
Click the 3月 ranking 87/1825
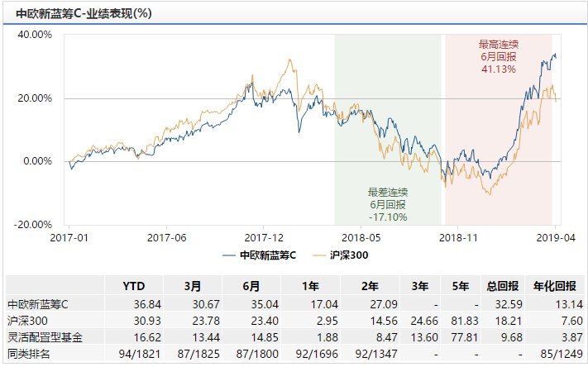(x=198, y=354)
